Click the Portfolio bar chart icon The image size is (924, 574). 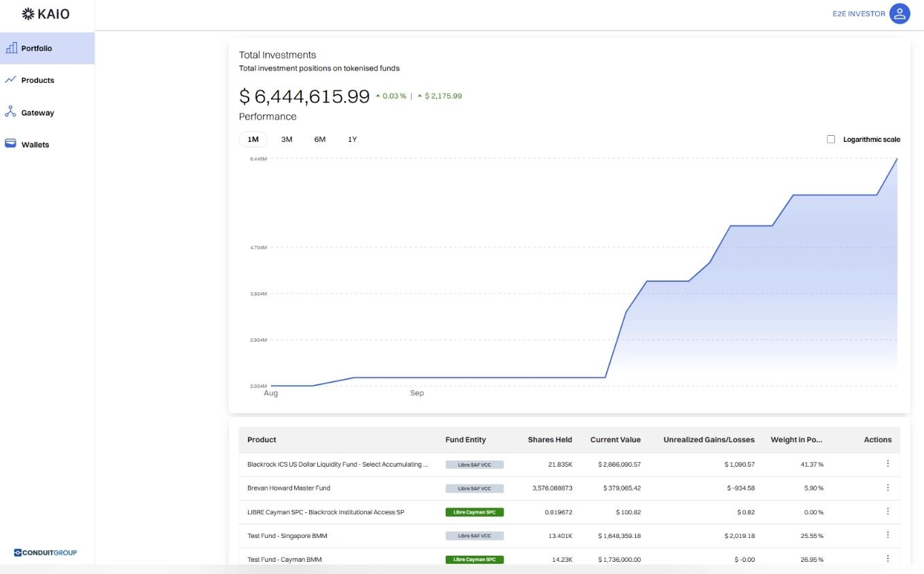click(x=11, y=48)
